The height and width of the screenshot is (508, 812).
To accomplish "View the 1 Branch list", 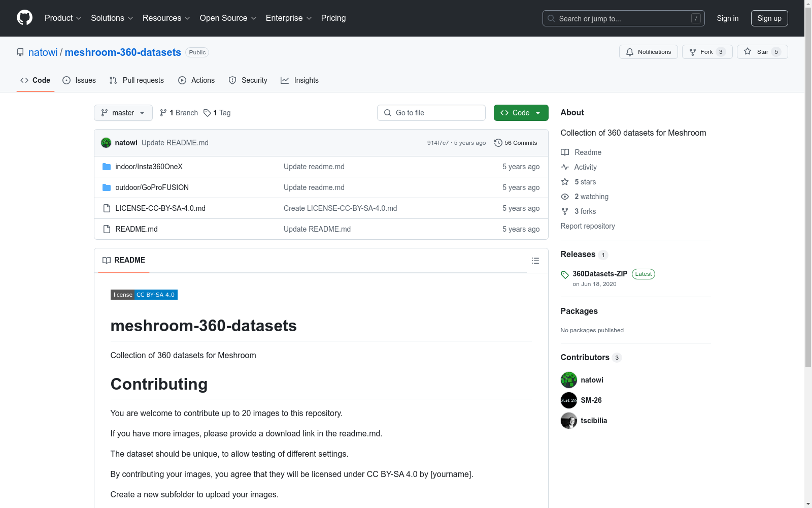I will coord(179,113).
